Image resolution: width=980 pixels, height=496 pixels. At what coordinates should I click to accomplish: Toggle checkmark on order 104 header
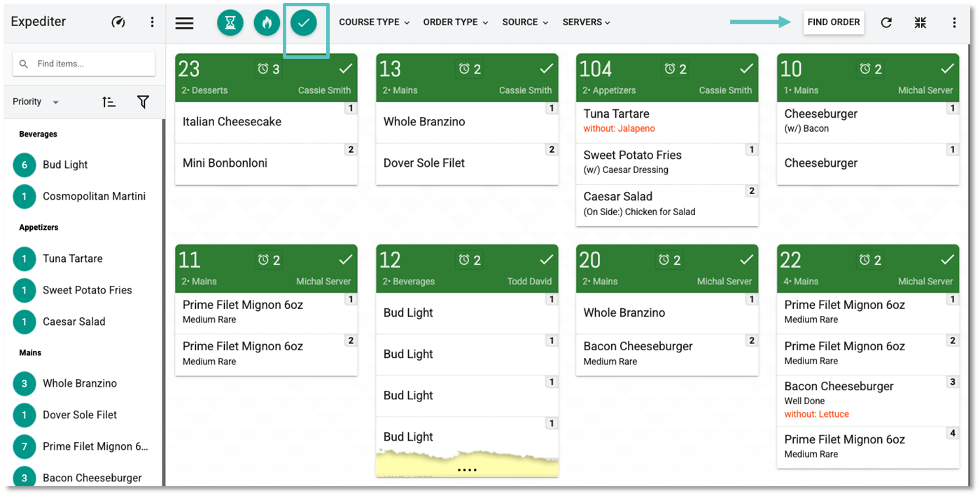[747, 69]
